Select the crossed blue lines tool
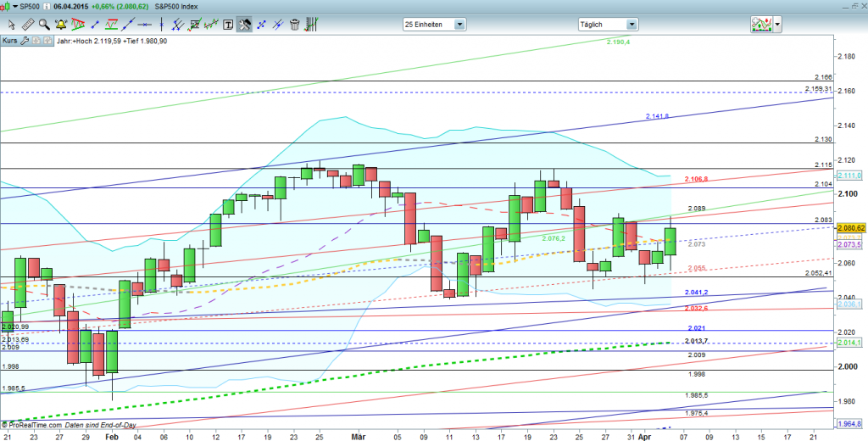 278,25
